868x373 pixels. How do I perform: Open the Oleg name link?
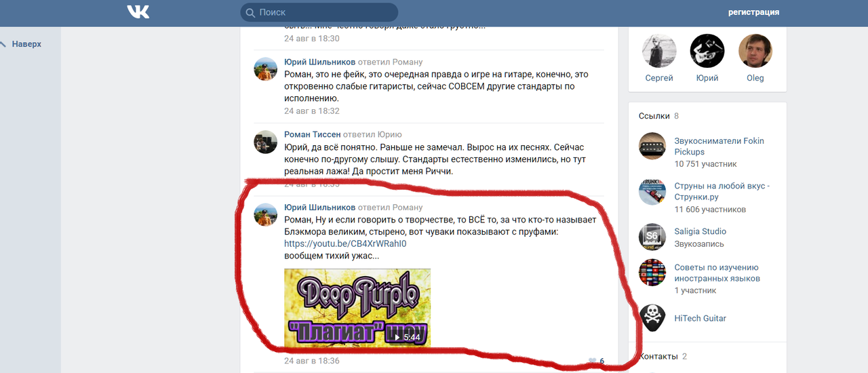tap(755, 78)
